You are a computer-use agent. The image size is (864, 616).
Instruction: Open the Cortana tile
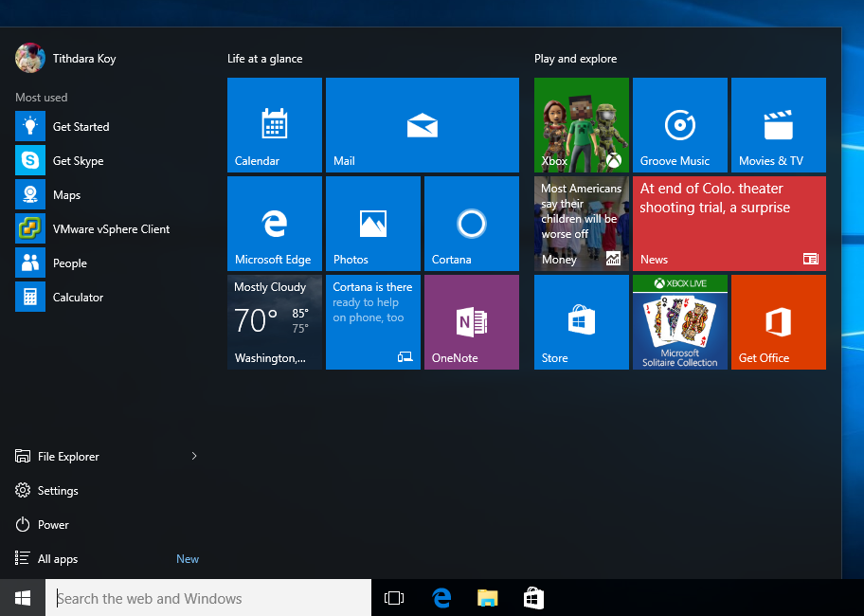(472, 224)
